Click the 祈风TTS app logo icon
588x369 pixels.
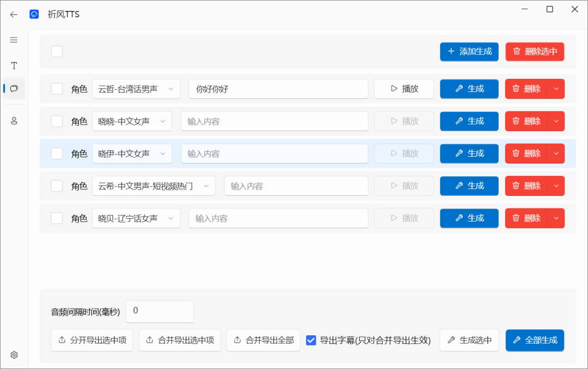point(34,14)
